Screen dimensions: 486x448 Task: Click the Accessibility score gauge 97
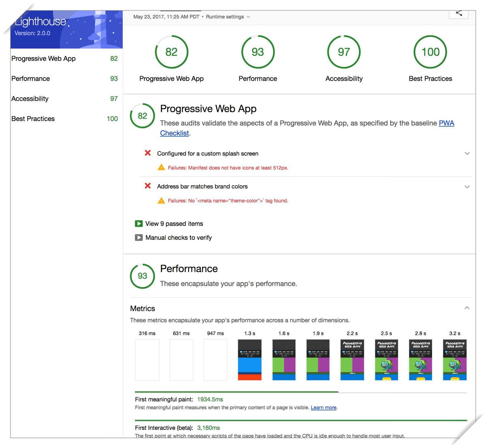(x=344, y=52)
